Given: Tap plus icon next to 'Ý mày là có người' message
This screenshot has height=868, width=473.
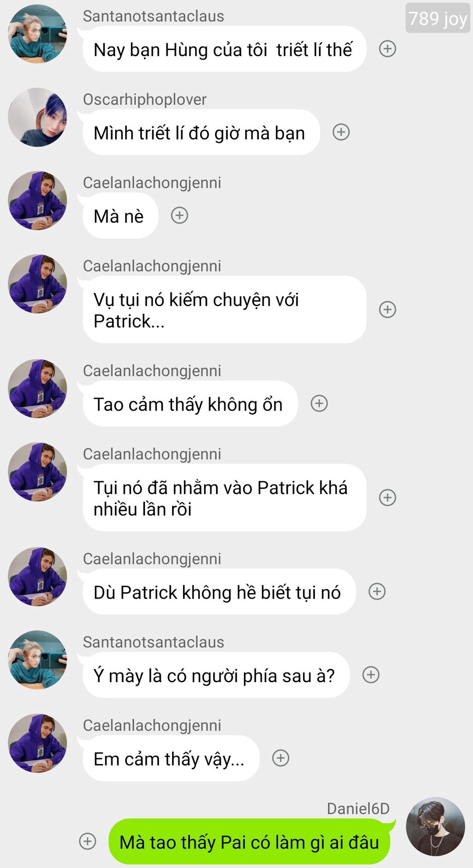Looking at the screenshot, I should point(371,675).
